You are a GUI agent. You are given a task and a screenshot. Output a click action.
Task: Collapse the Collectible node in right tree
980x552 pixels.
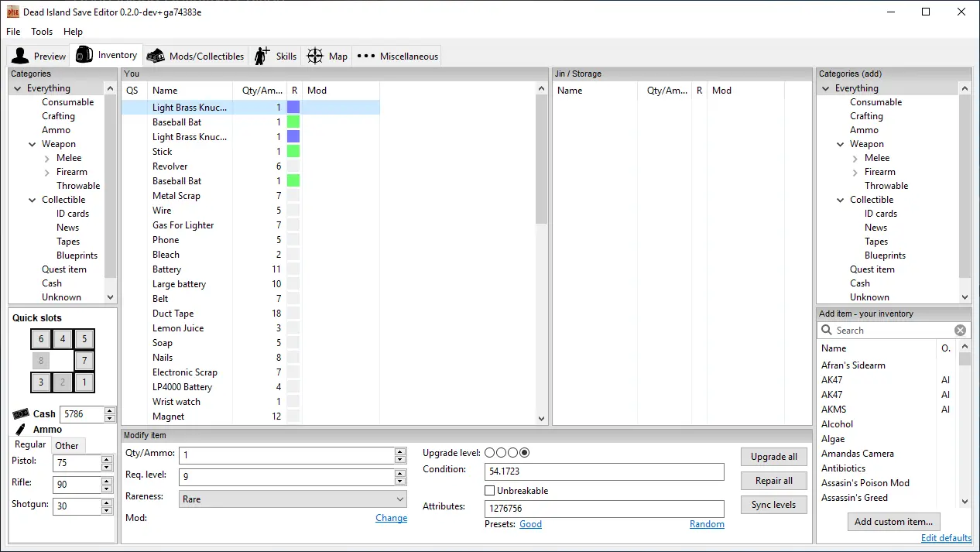(x=841, y=200)
